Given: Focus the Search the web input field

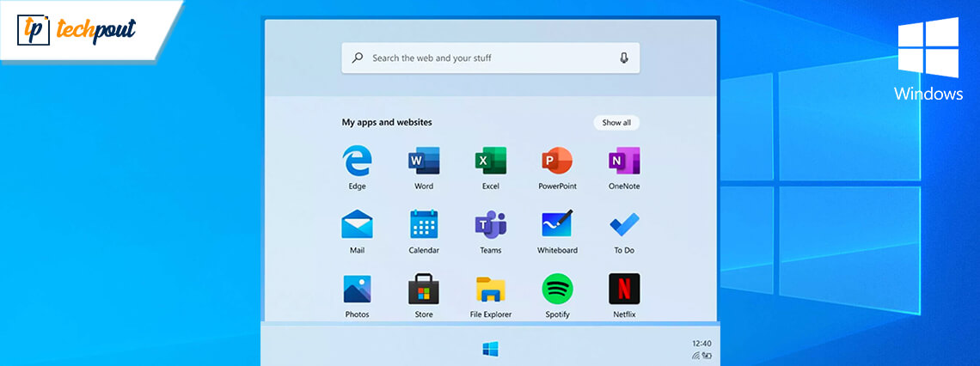Looking at the screenshot, I should [490, 58].
